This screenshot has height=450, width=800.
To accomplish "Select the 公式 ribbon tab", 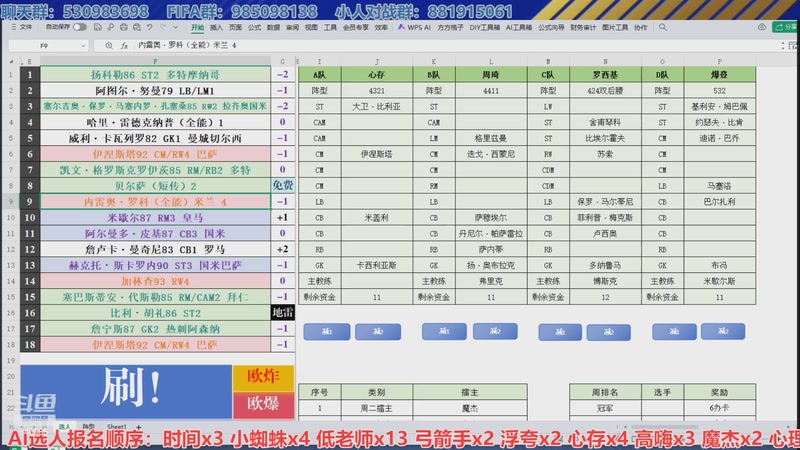I will tap(254, 28).
